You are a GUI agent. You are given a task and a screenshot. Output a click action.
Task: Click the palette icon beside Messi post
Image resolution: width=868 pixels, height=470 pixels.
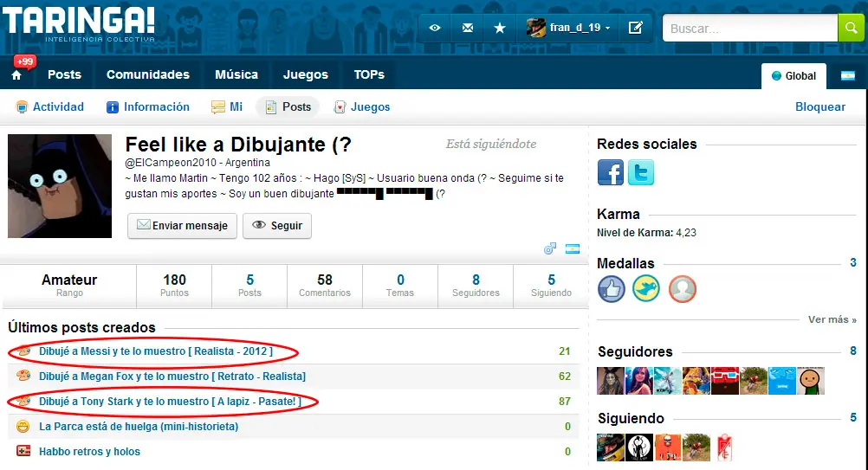tap(23, 351)
